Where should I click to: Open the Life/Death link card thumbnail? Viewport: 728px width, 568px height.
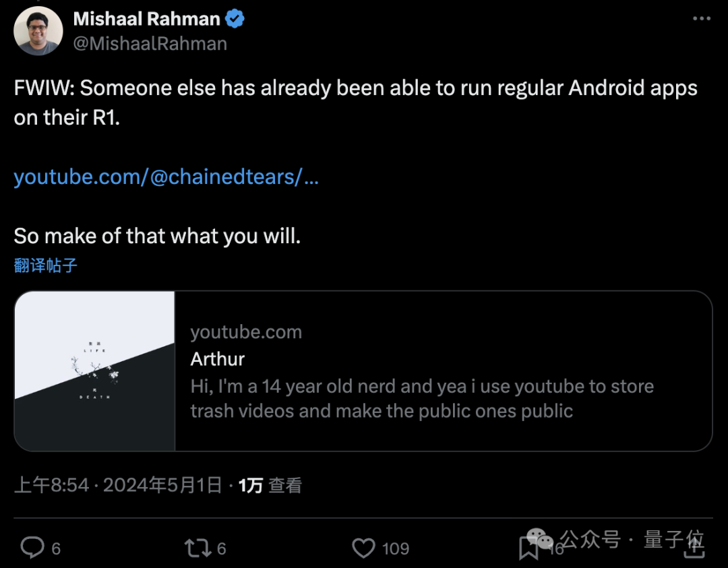click(x=94, y=371)
